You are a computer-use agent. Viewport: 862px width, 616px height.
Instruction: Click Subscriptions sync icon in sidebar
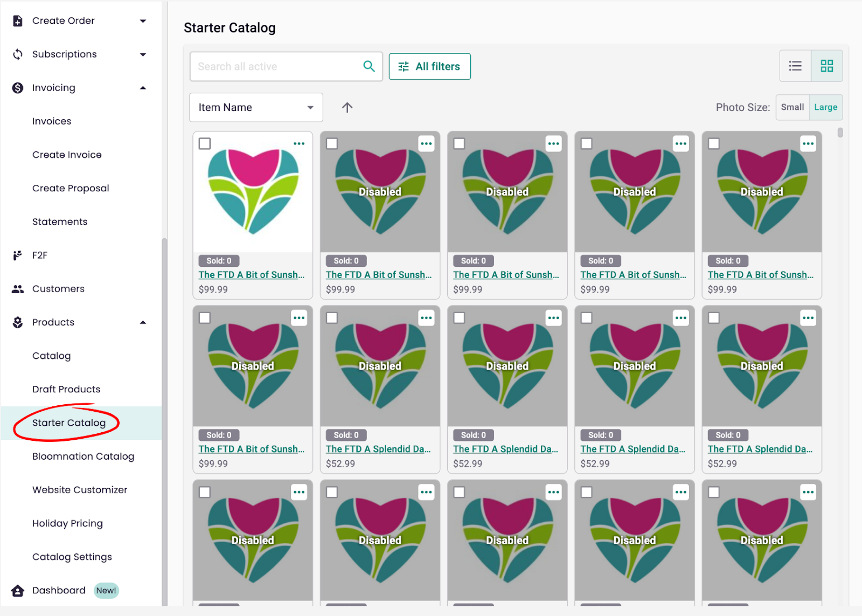(18, 54)
